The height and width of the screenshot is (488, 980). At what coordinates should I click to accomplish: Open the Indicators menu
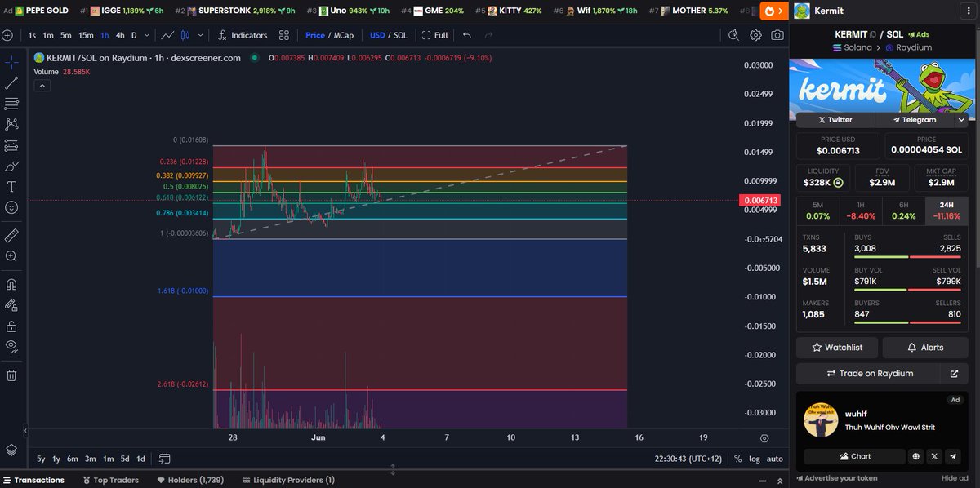(x=243, y=35)
